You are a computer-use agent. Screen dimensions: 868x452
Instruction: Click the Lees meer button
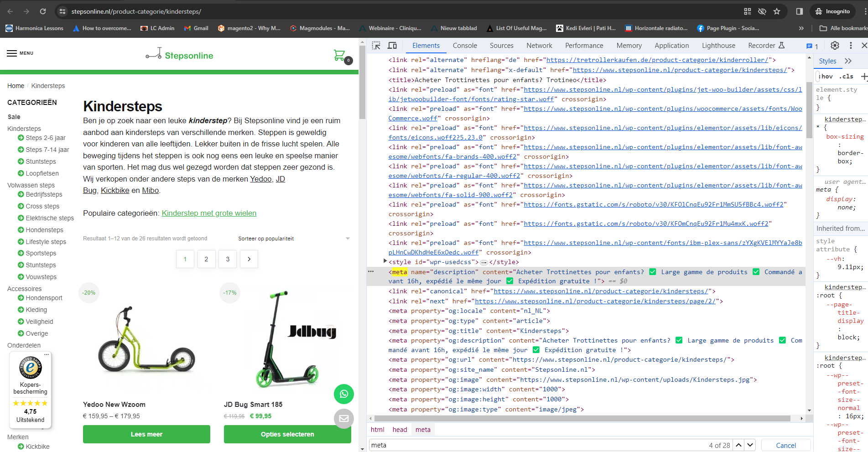(x=146, y=434)
